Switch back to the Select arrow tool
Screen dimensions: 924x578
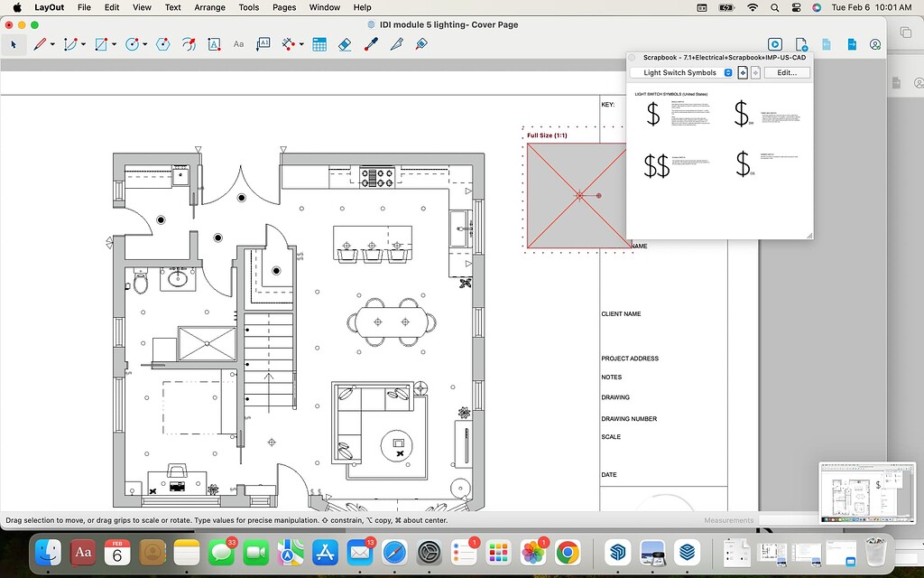(x=14, y=42)
